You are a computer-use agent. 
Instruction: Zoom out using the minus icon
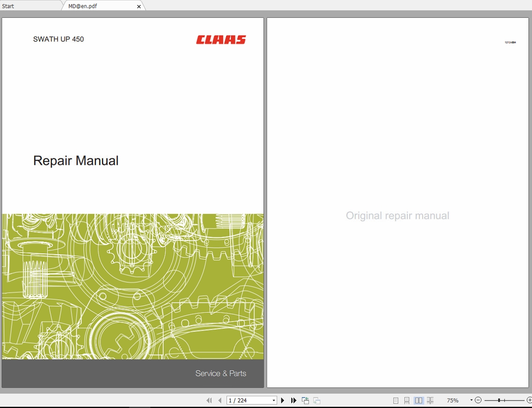pyautogui.click(x=478, y=400)
